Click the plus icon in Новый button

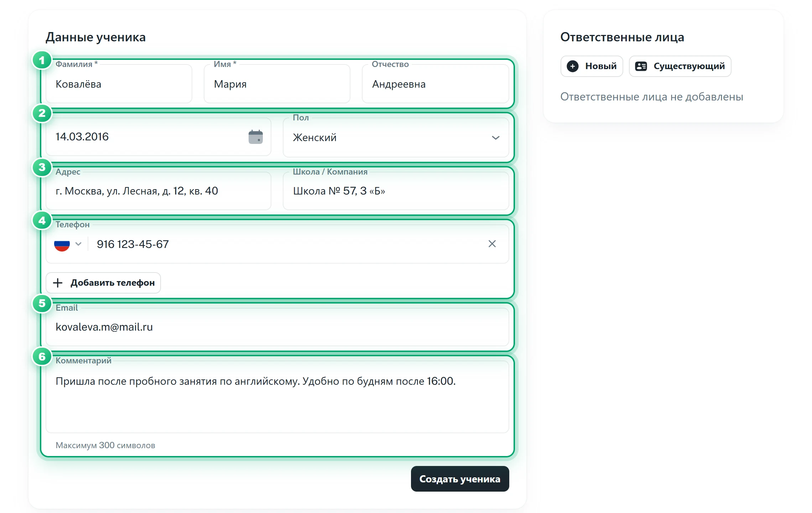coord(572,66)
